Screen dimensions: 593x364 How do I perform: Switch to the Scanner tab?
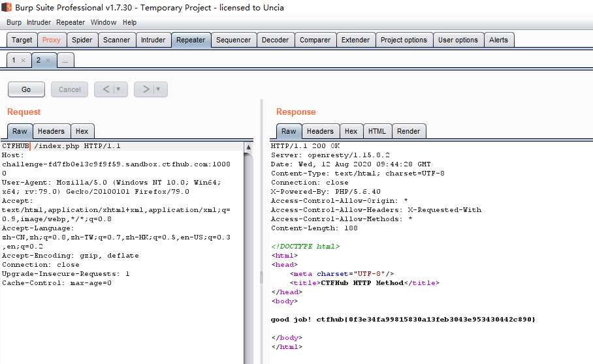pyautogui.click(x=116, y=40)
